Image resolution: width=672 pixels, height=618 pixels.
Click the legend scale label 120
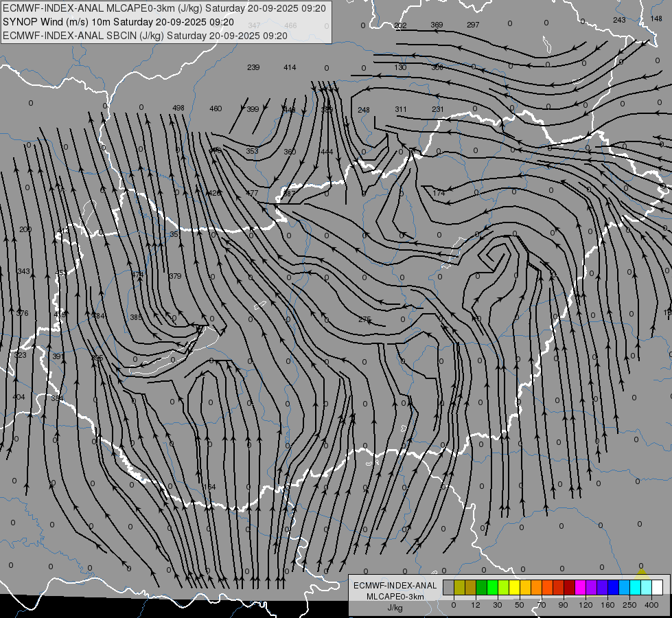(586, 605)
